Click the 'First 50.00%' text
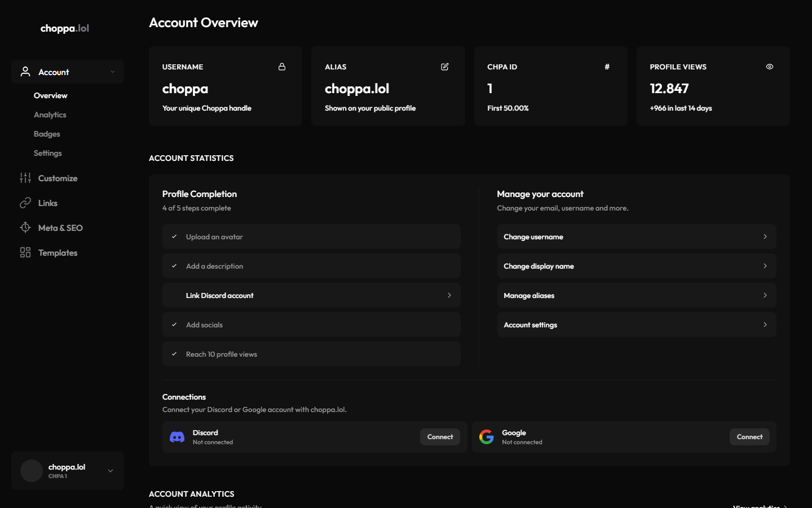 click(x=508, y=108)
